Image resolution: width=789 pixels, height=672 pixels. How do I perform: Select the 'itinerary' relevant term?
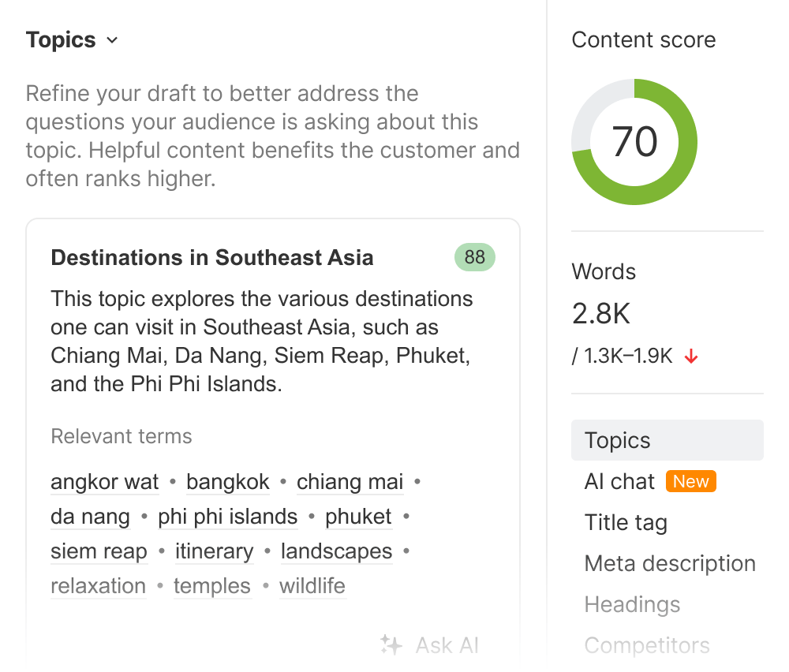point(215,551)
